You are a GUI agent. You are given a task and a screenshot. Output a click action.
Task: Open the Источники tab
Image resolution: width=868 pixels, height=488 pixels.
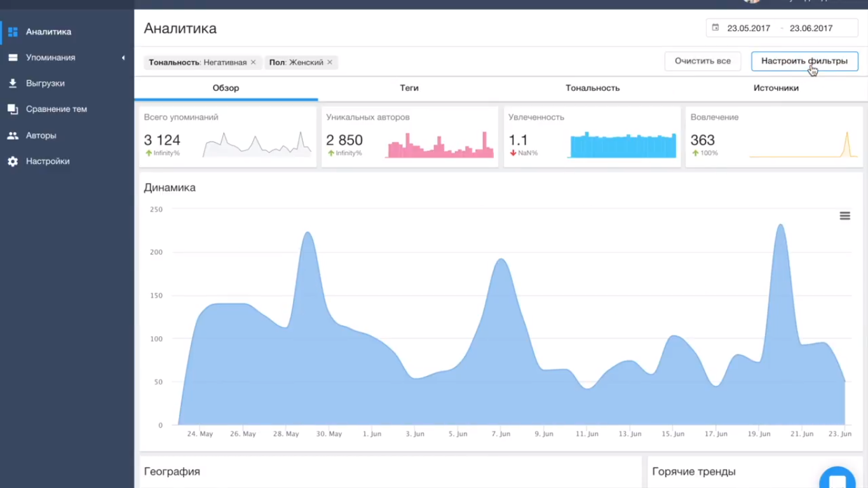click(x=776, y=88)
